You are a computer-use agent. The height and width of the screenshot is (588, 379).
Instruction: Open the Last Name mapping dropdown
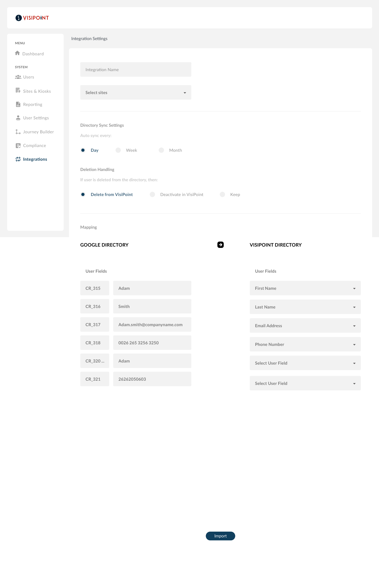point(305,307)
